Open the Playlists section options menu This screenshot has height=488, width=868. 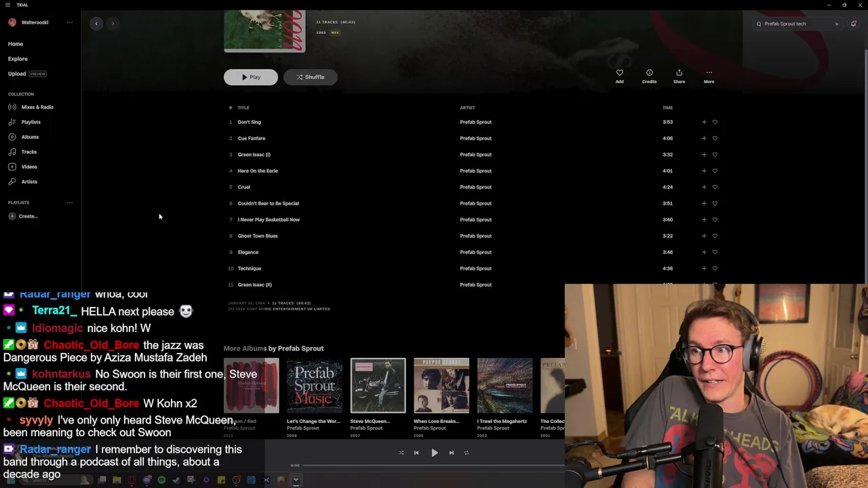click(x=69, y=203)
